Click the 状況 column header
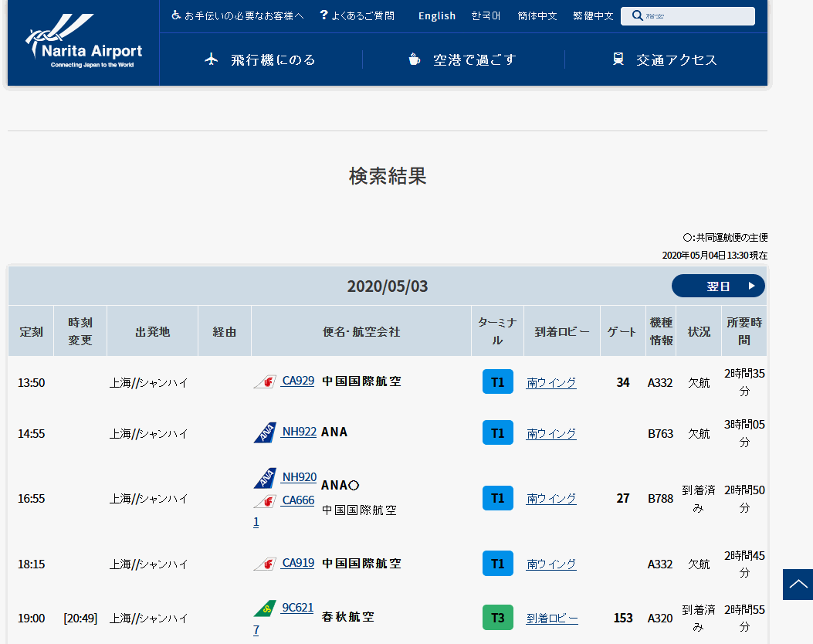 [x=699, y=331]
